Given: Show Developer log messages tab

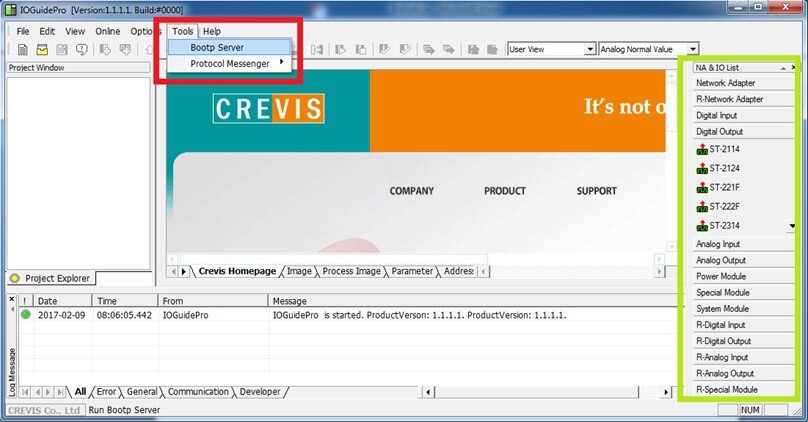Looking at the screenshot, I should pyautogui.click(x=260, y=392).
